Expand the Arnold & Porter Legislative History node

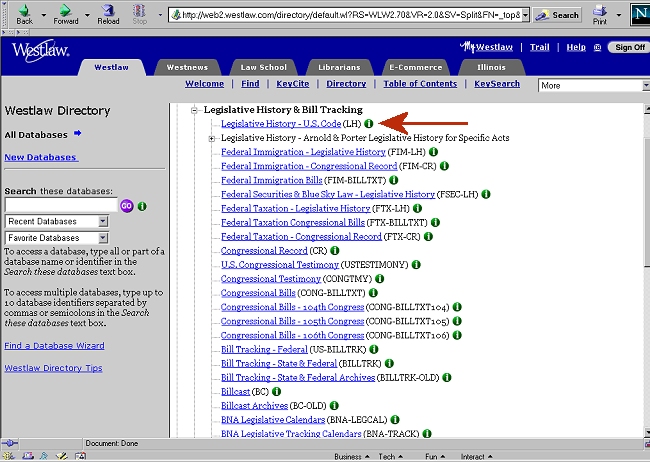click(x=211, y=139)
